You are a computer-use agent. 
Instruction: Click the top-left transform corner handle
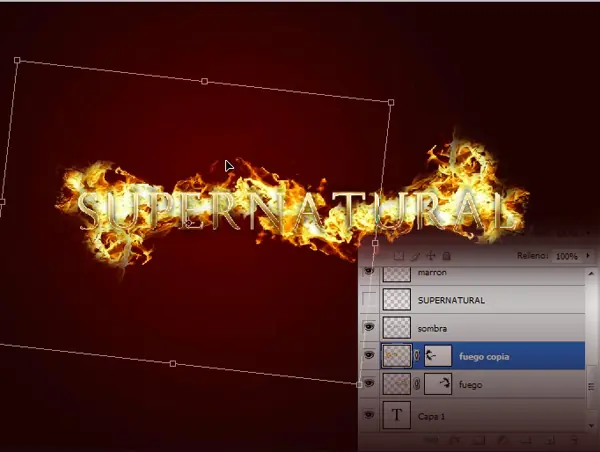17,60
